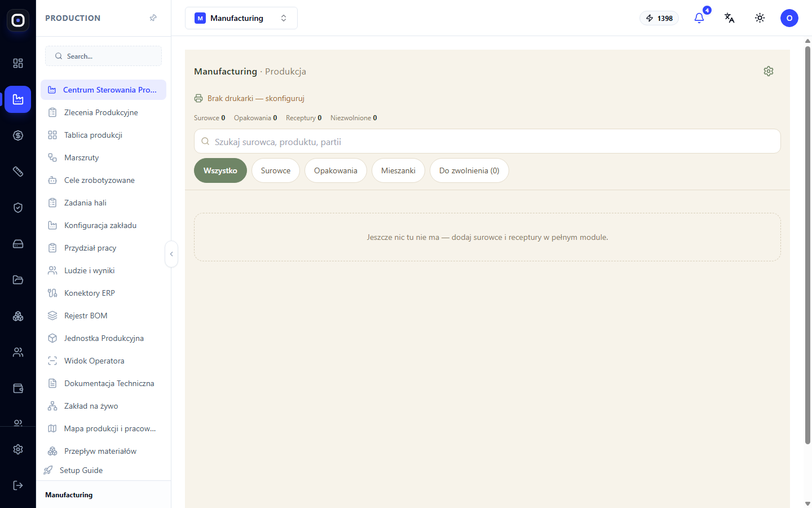Pin the PRODUCTION sidebar panel

pyautogui.click(x=153, y=18)
